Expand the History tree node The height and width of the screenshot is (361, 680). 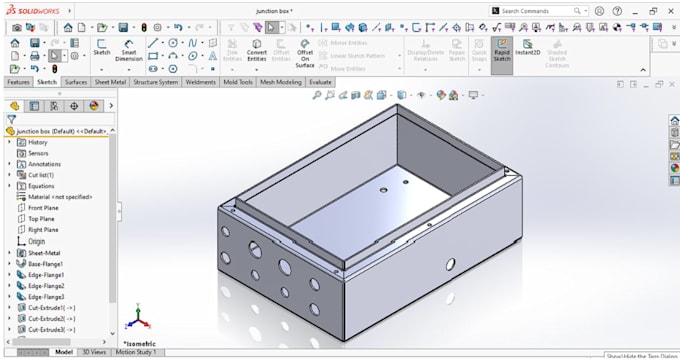pos(9,142)
